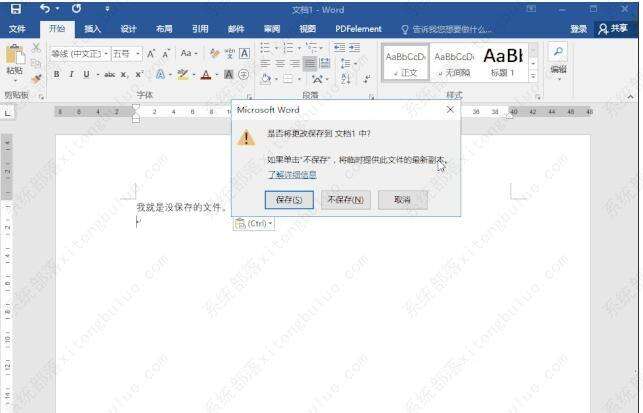The width and height of the screenshot is (643, 413).
Task: Open the Change Case Aa dropdown
Action: click(x=189, y=53)
